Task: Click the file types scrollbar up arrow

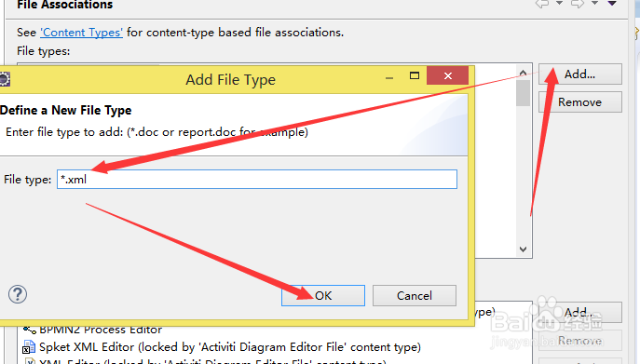Action: [523, 73]
